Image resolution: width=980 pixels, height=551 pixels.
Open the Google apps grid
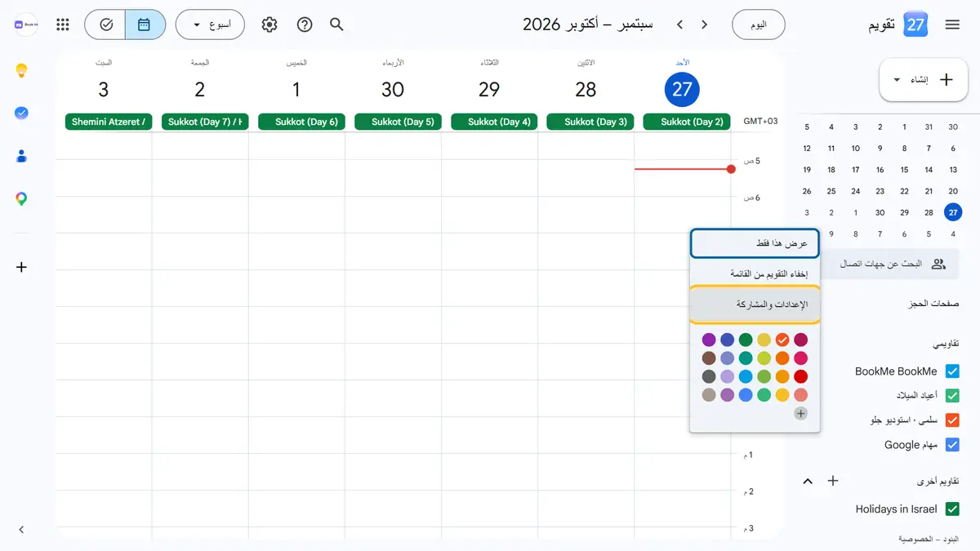[63, 24]
